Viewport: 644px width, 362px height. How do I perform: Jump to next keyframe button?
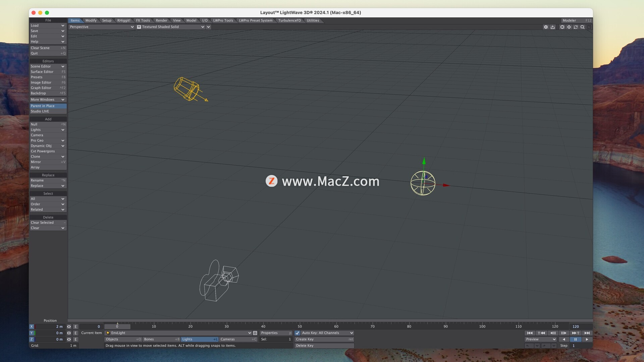point(576,333)
